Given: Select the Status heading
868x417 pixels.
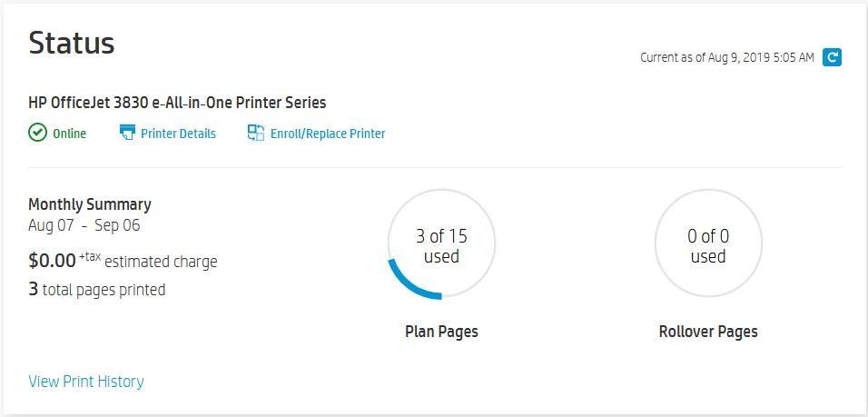Looking at the screenshot, I should [x=72, y=43].
